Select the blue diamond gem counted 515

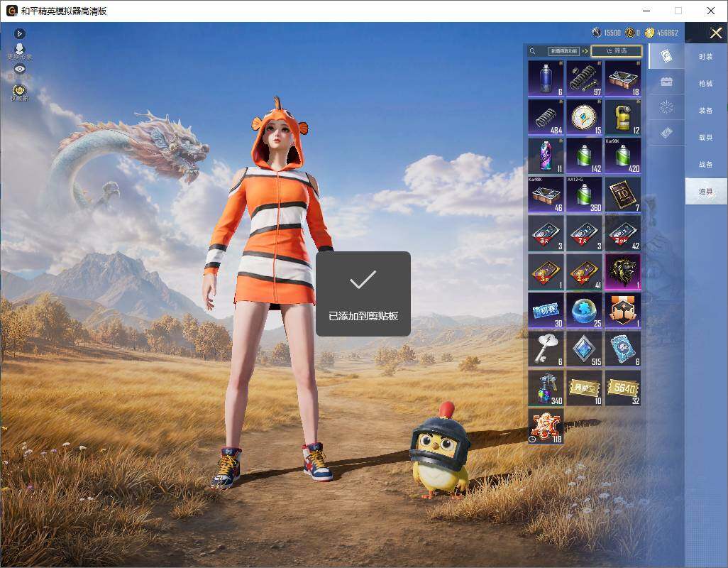click(585, 349)
